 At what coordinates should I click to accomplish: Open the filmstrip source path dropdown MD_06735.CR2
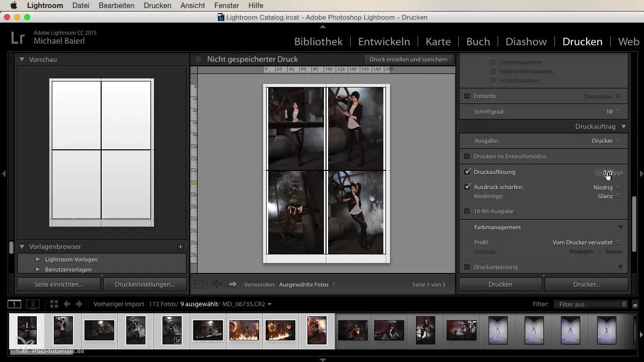(x=247, y=304)
